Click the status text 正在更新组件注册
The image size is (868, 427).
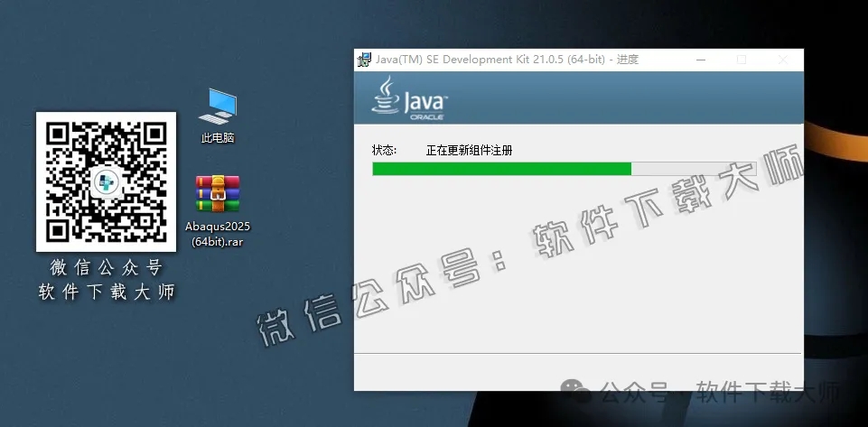click(469, 151)
